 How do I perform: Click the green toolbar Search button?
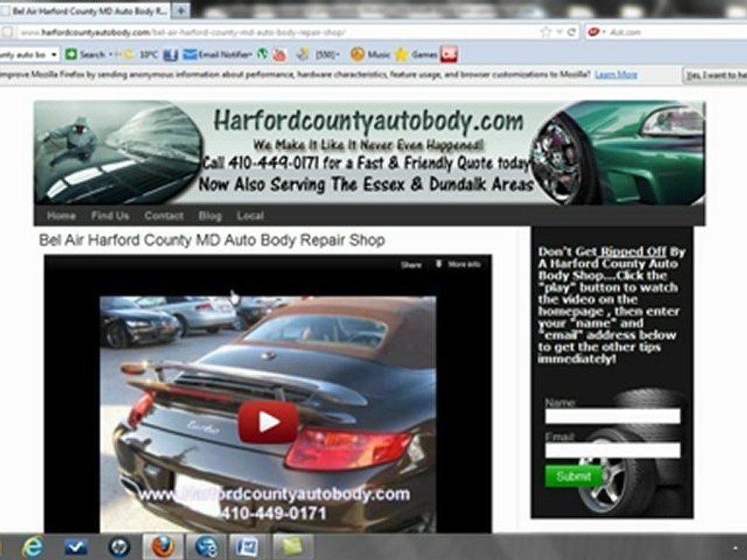[x=86, y=54]
